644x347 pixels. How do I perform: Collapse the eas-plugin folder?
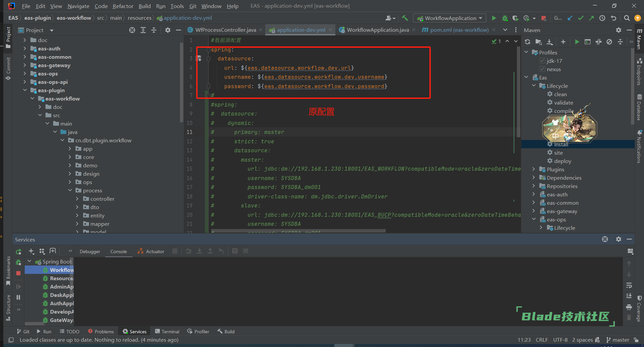pos(25,90)
